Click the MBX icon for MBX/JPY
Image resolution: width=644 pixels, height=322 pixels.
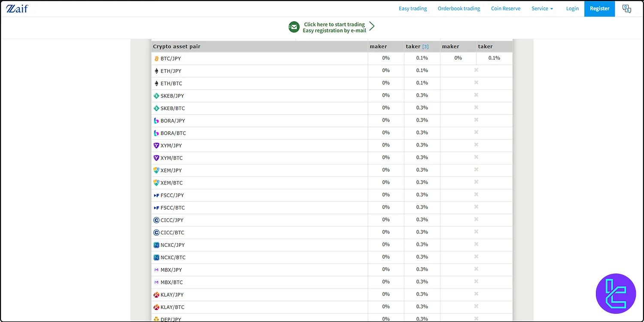156,270
